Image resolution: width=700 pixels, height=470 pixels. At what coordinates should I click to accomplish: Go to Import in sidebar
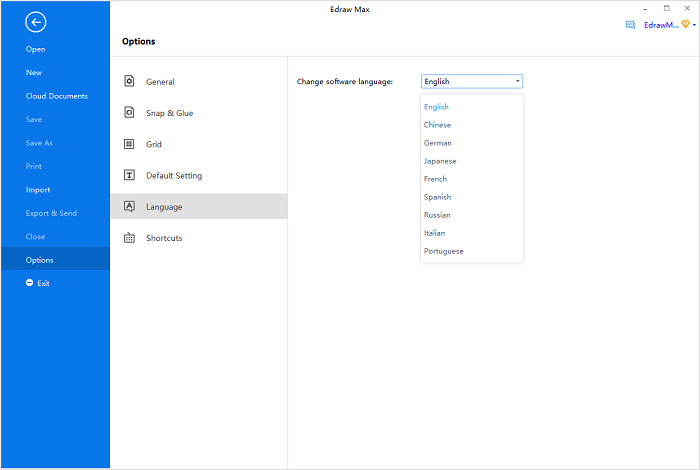coord(38,190)
